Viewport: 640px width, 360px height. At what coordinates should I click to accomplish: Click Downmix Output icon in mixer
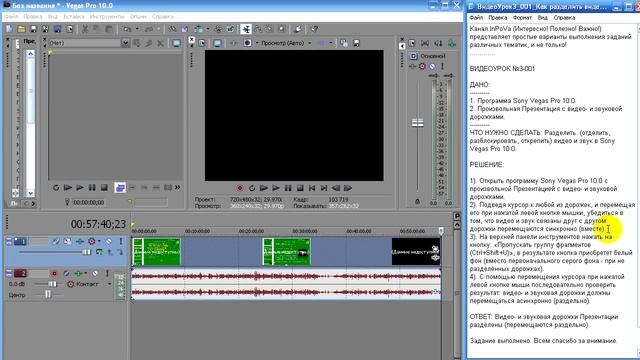click(425, 43)
